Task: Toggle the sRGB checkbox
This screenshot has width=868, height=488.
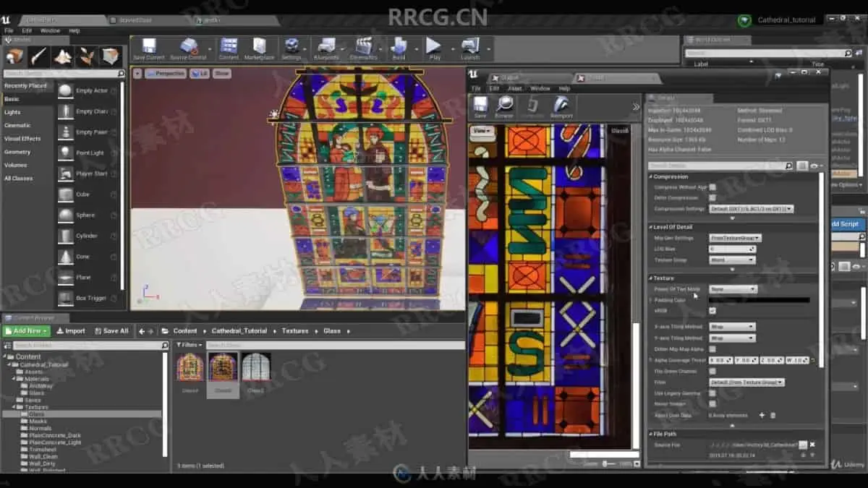Action: tap(712, 310)
